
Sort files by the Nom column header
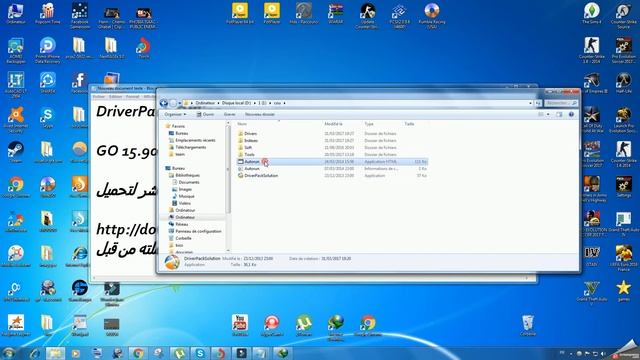(x=242, y=124)
